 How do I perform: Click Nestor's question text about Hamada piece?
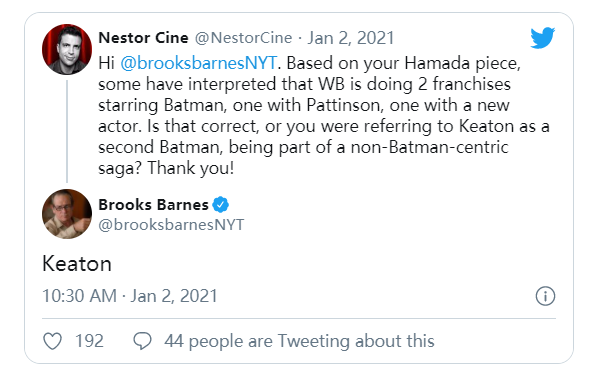pos(324,116)
